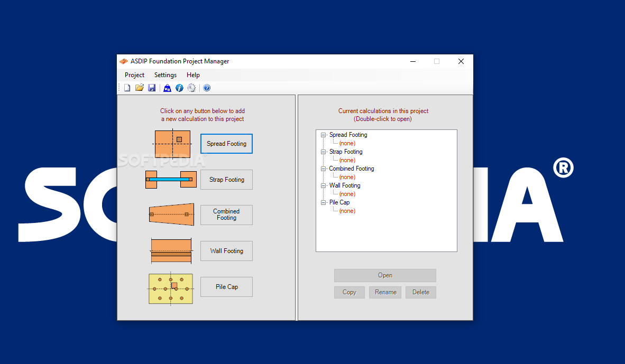Click the ASDIP app icon in title bar
Screen dimensions: 625x364
[x=124, y=61]
